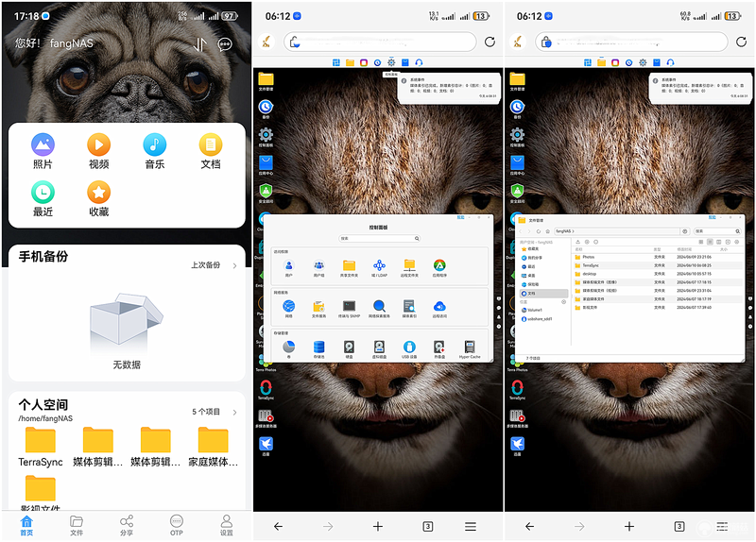Expand the 5 个项目 chevron in 个人空间
Image resolution: width=756 pixels, height=542 pixels.
tap(234, 412)
